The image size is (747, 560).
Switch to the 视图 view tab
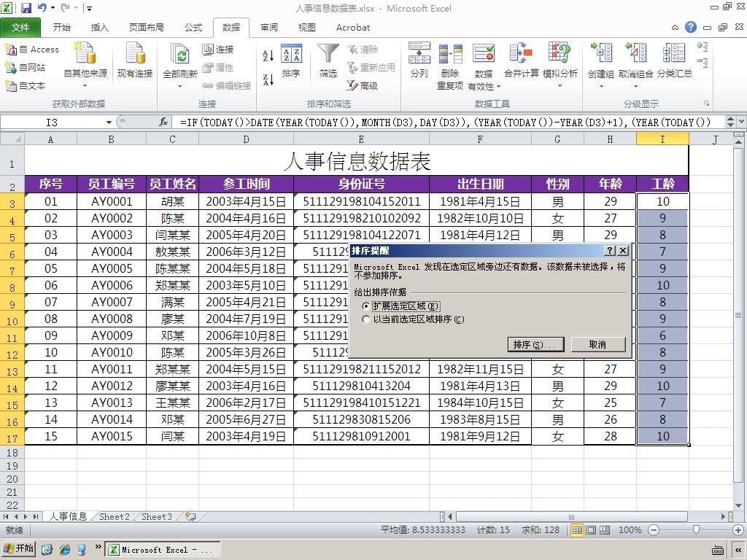tap(307, 27)
